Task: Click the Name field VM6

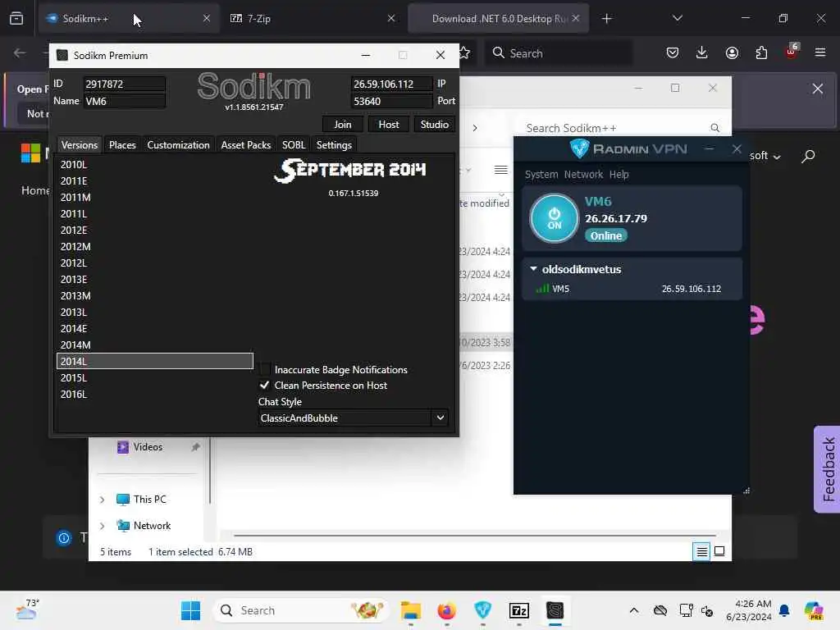Action: point(124,101)
